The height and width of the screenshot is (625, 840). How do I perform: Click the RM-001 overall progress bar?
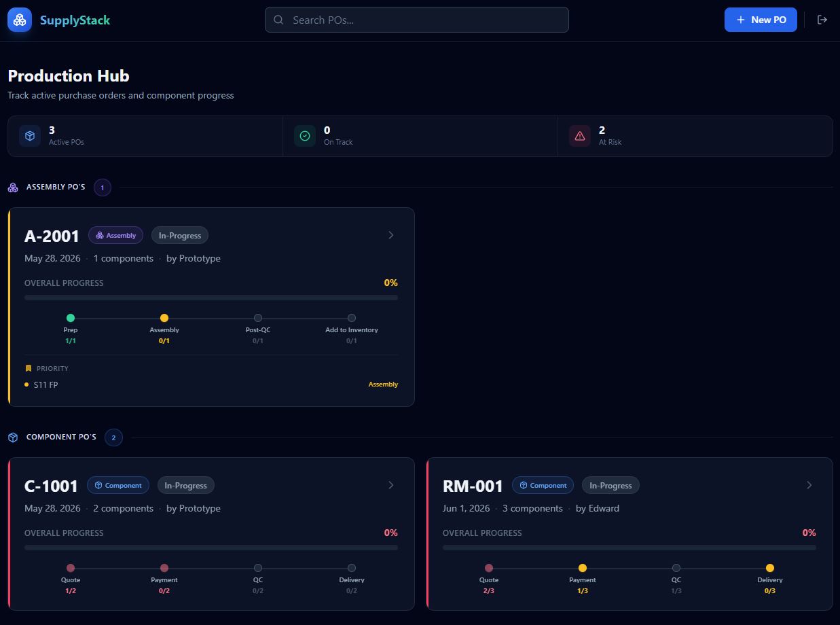629,548
